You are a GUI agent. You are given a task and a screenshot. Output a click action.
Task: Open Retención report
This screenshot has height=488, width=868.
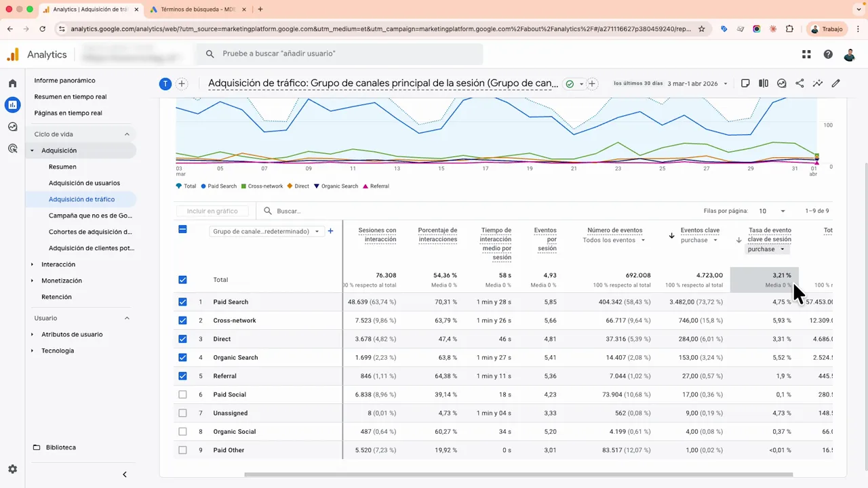(56, 297)
